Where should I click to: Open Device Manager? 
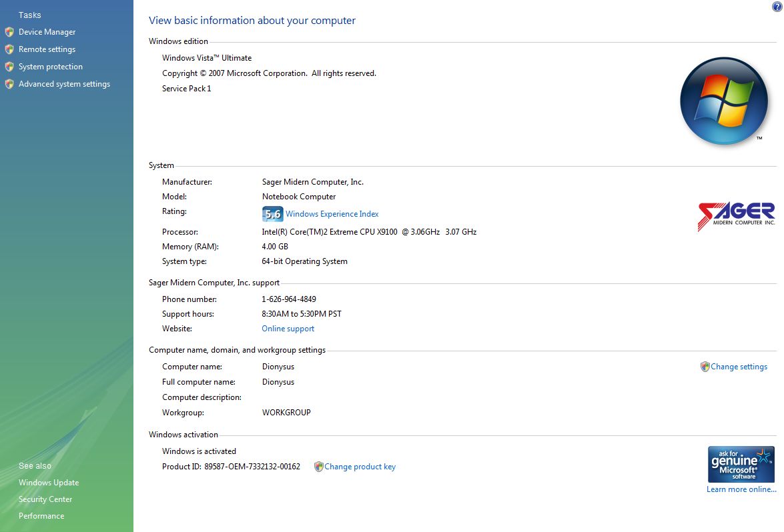(x=47, y=32)
